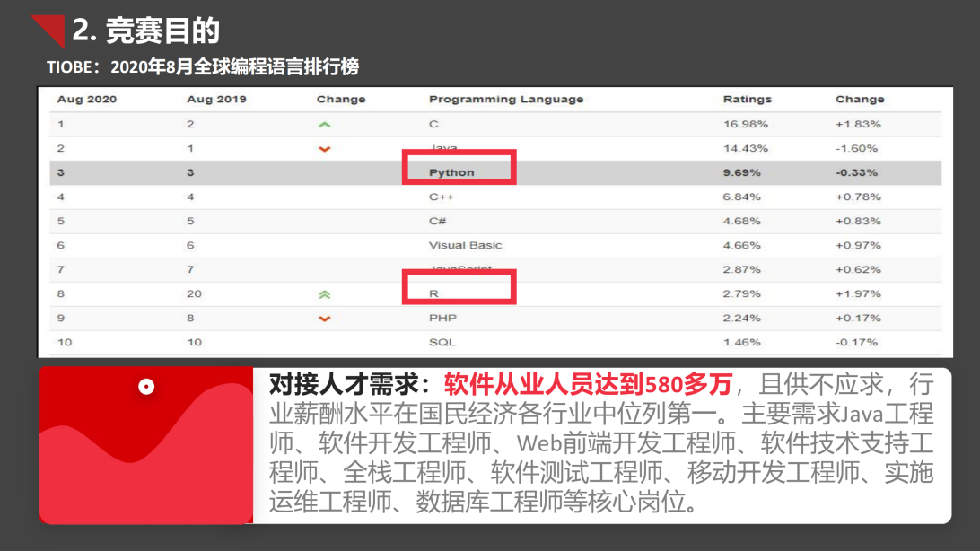Click the change value "+0.78%"
980x551 pixels.
click(858, 197)
